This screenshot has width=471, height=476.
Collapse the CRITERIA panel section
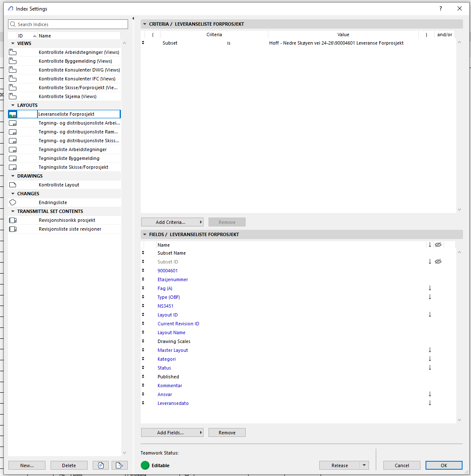[x=145, y=24]
